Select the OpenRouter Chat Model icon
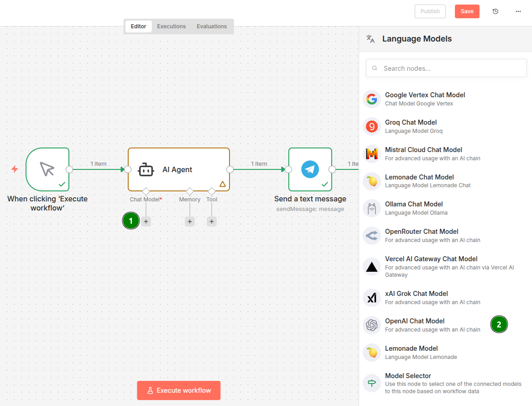 pos(372,236)
